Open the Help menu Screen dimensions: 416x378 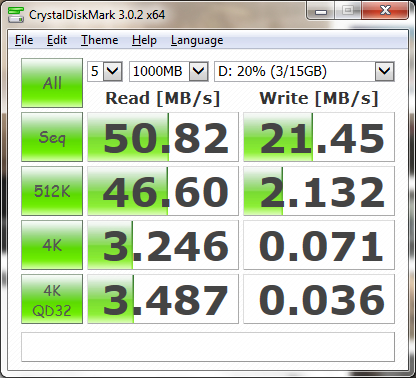(144, 40)
